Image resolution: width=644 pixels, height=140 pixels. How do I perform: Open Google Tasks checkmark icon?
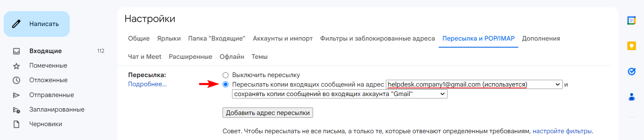tap(631, 71)
